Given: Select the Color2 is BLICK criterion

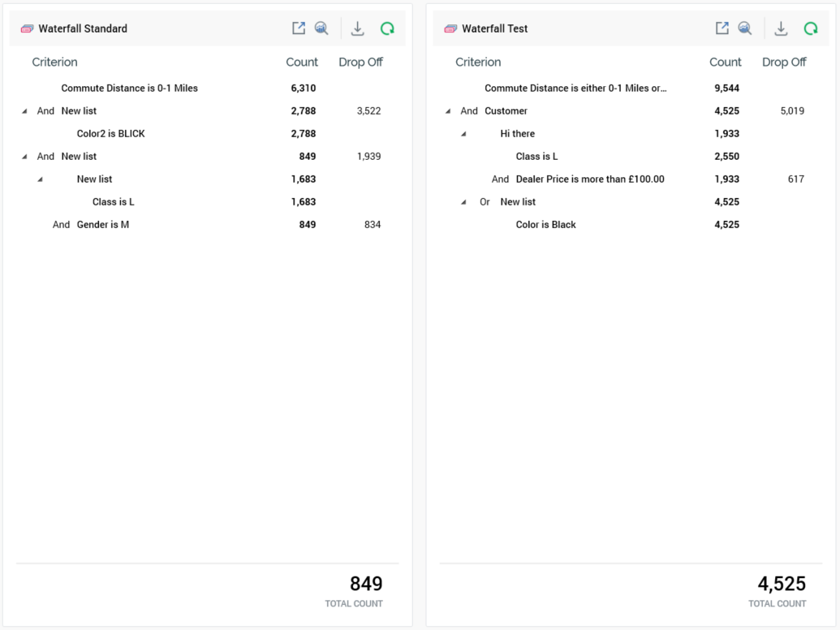Looking at the screenshot, I should tap(110, 134).
